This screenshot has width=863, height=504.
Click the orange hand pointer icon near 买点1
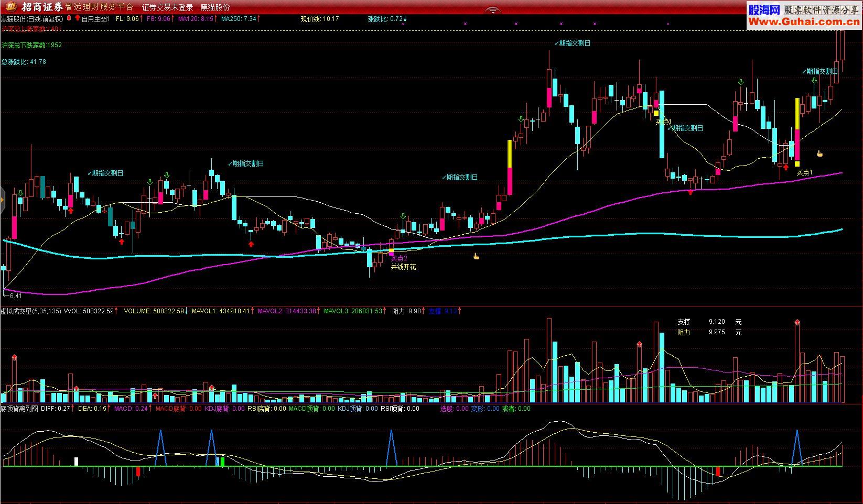click(819, 154)
